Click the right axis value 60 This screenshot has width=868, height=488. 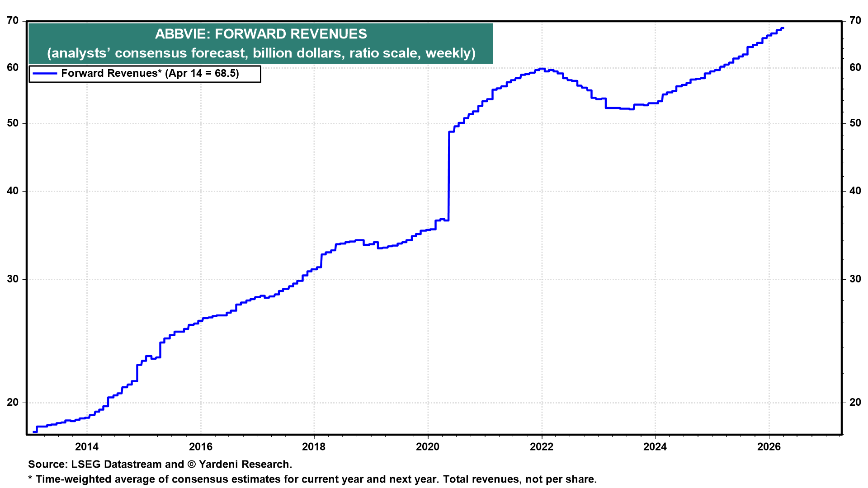click(x=855, y=68)
